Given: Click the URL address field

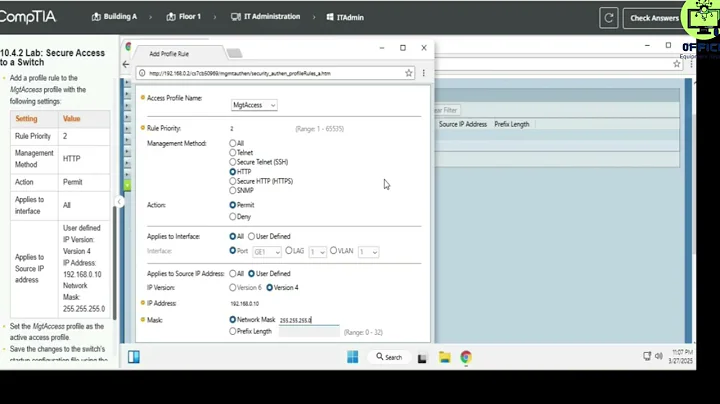Looking at the screenshot, I should tap(276, 73).
